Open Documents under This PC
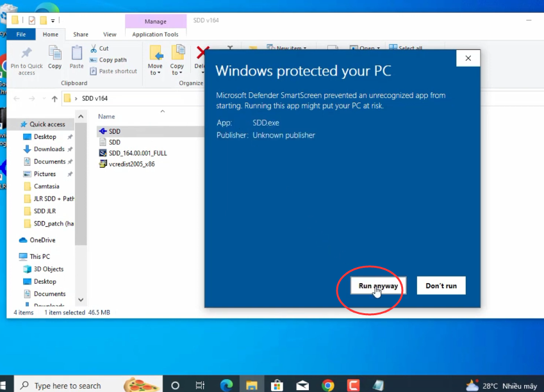This screenshot has width=544, height=392. tap(49, 294)
